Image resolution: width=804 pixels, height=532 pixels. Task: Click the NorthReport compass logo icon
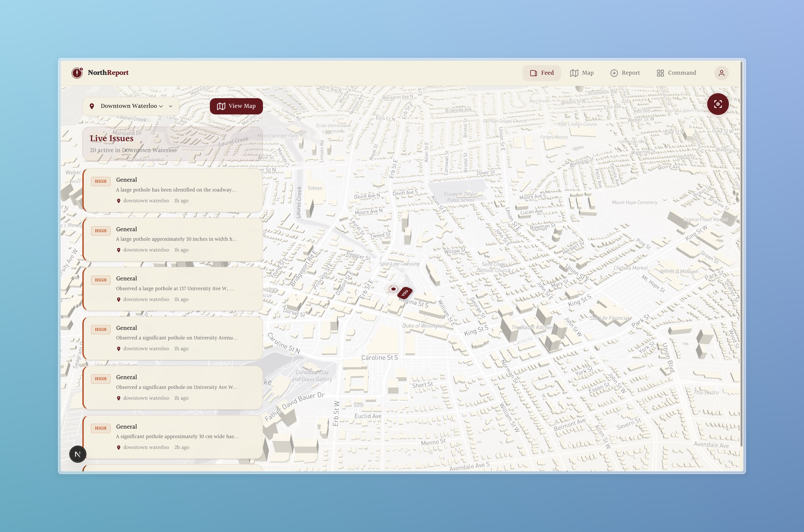[77, 73]
